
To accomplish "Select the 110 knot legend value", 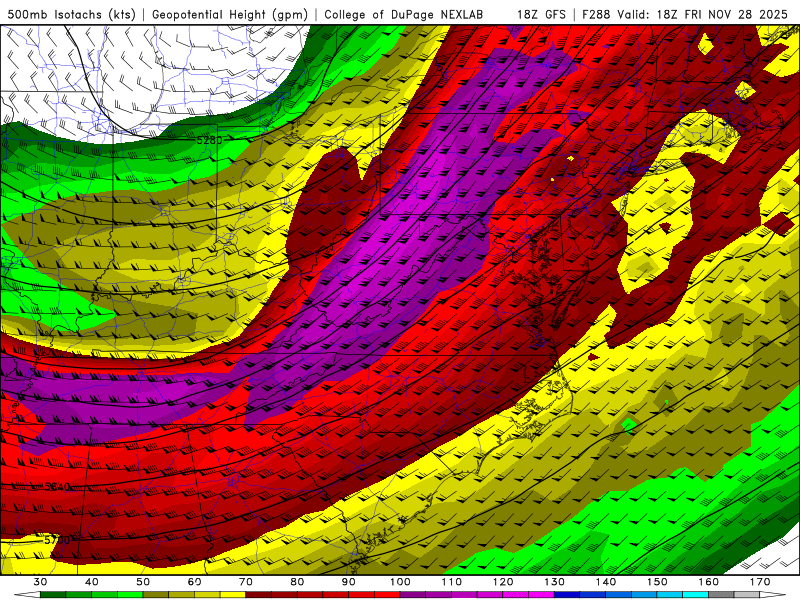I will tap(452, 582).
